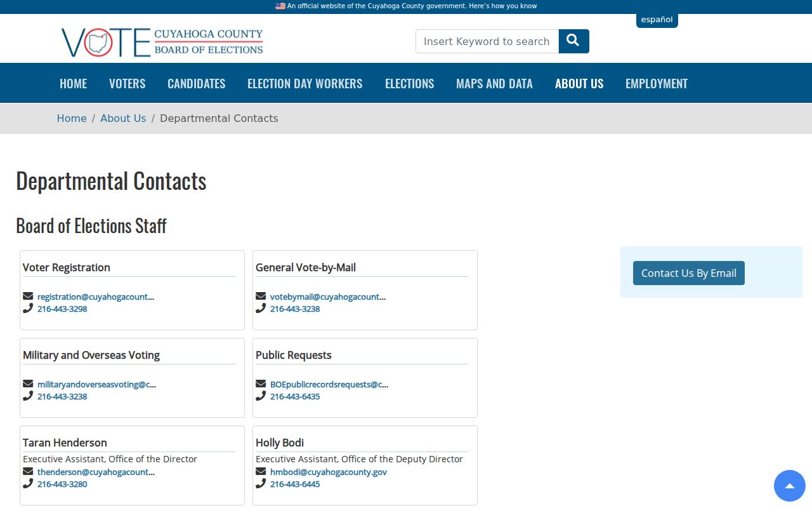The width and height of the screenshot is (812, 508).
Task: Open the Employment menu
Action: pos(657,83)
